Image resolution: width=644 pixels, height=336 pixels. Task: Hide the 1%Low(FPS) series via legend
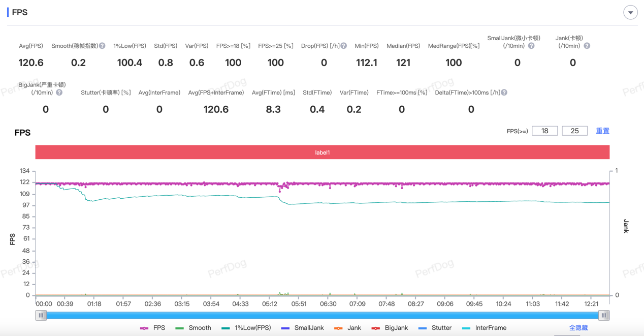coord(246,328)
